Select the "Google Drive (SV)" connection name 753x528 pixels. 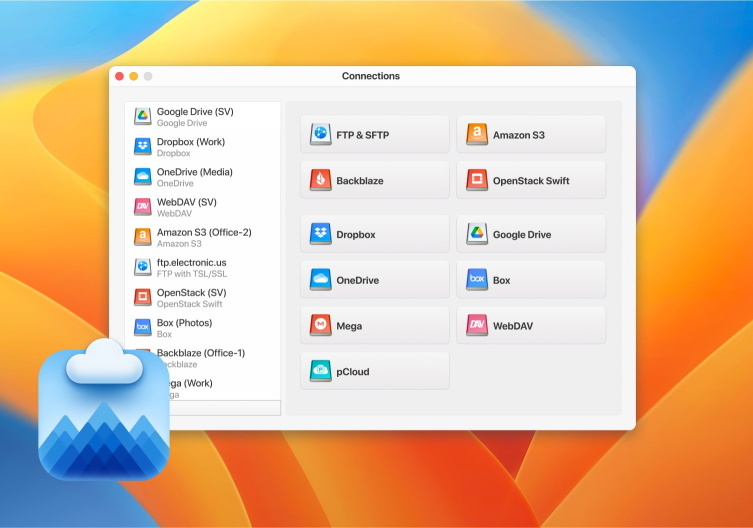pyautogui.click(x=195, y=112)
